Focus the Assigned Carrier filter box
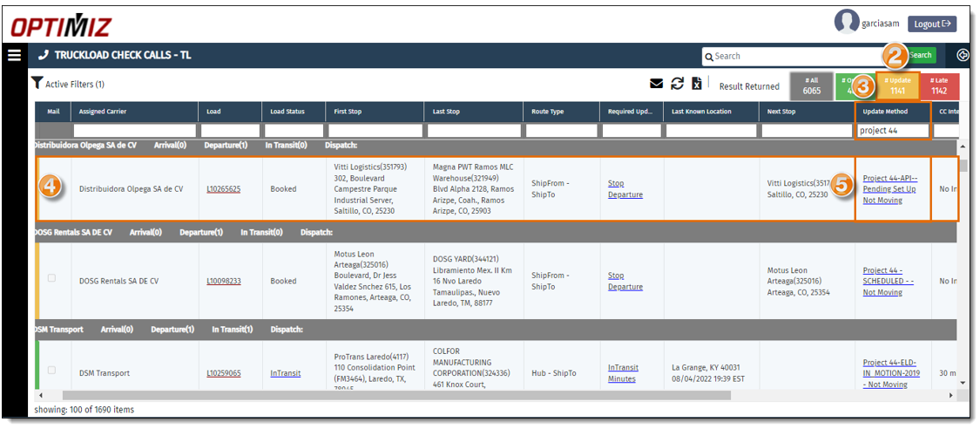 [134, 131]
